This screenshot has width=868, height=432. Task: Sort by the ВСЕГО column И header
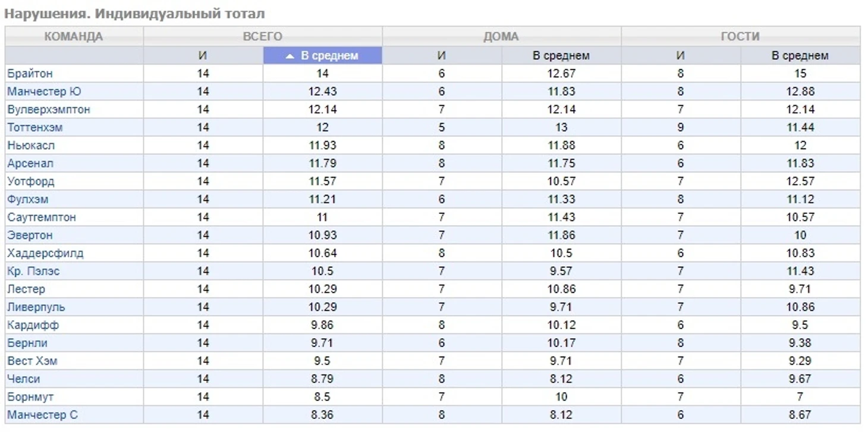pyautogui.click(x=203, y=56)
